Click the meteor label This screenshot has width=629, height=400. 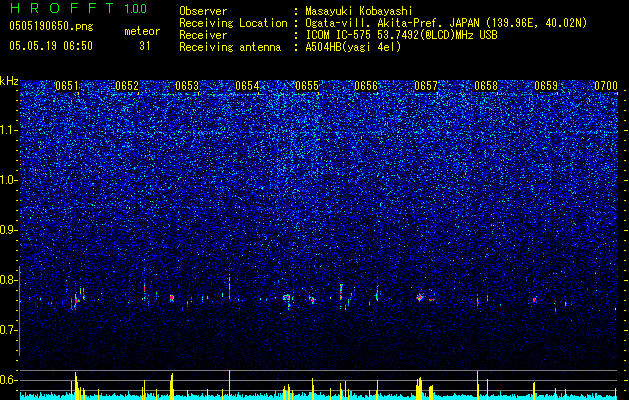tap(142, 31)
